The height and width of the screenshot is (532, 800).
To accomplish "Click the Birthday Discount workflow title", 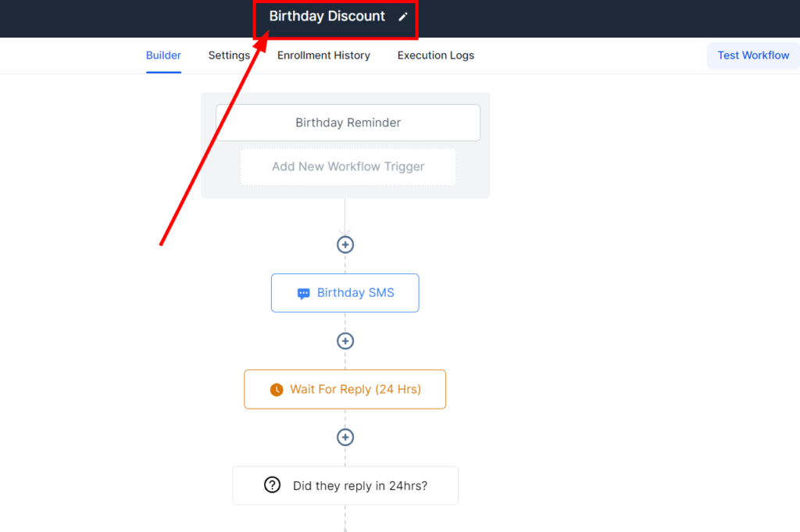I will point(327,16).
